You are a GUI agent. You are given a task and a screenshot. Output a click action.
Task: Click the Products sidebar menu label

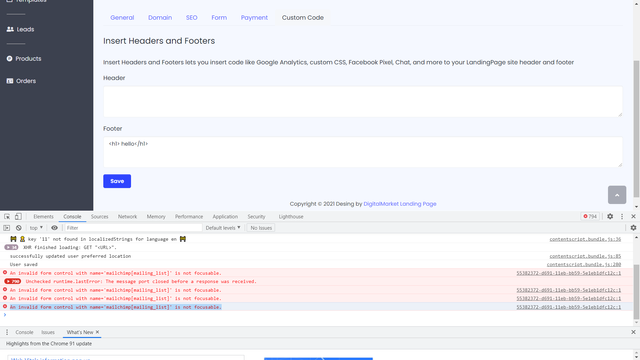coord(28,59)
